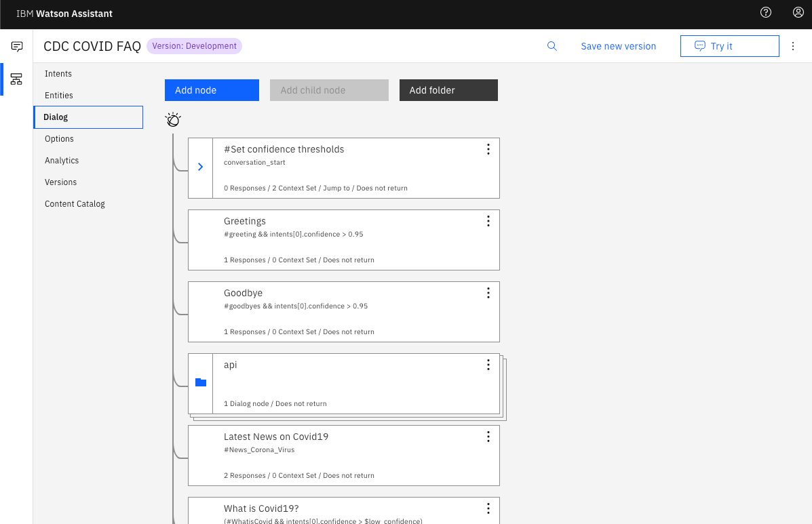Viewport: 812px width, 524px height.
Task: Open options menu of the Greetings node
Action: [488, 221]
